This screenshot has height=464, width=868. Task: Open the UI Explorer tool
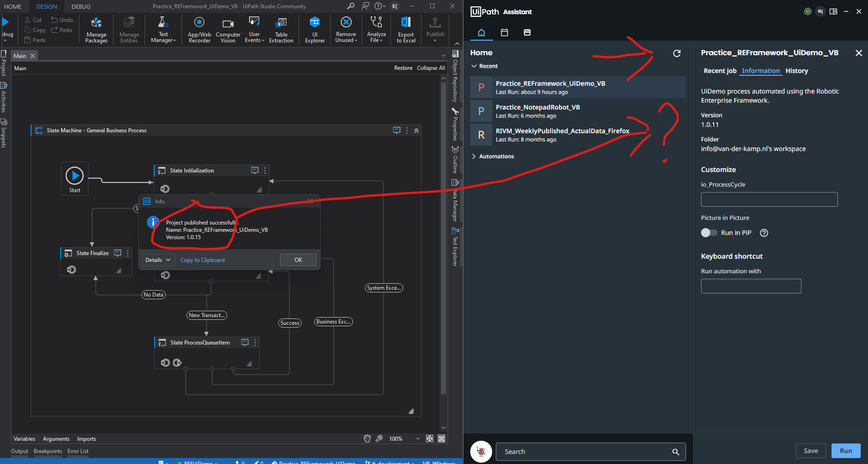(x=315, y=30)
